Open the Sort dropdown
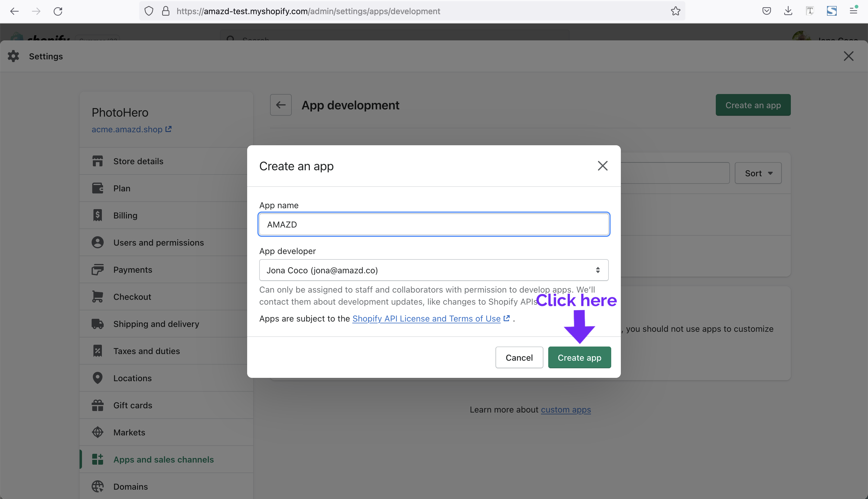 (758, 173)
